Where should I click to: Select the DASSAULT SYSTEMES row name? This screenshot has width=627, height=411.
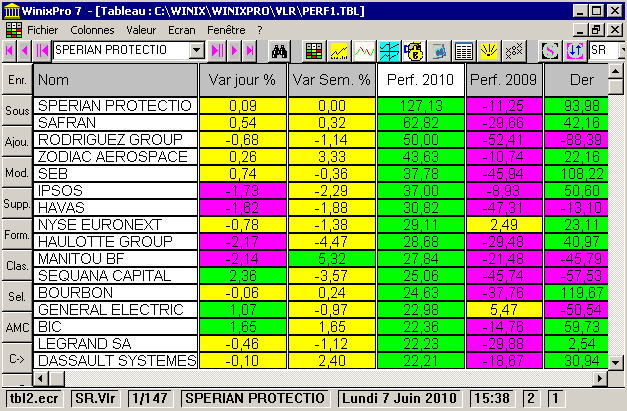(x=116, y=361)
